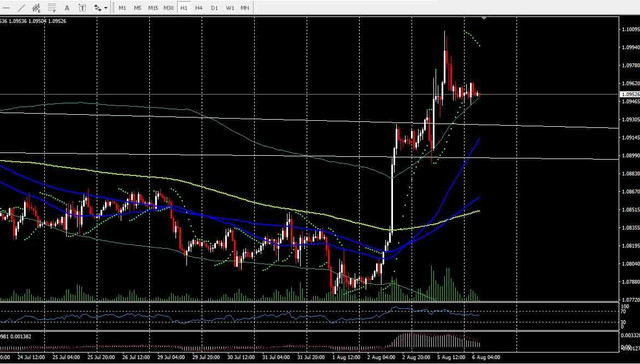The height and width of the screenshot is (364, 640).
Task: Click the 1.0978 price scale label
Action: tap(631, 65)
